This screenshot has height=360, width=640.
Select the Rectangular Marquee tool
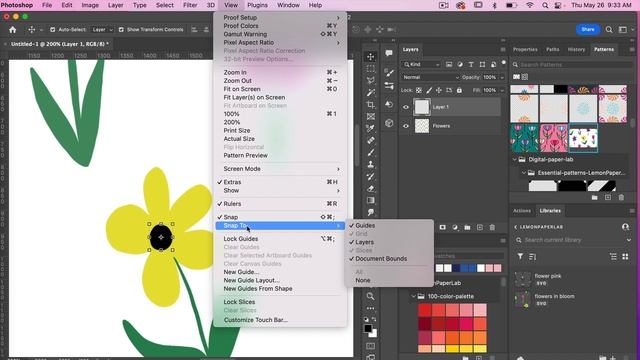pos(371,69)
